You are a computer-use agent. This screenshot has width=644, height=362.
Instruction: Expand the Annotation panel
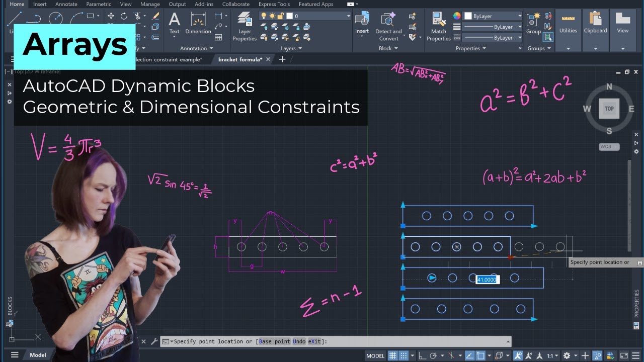click(x=196, y=48)
